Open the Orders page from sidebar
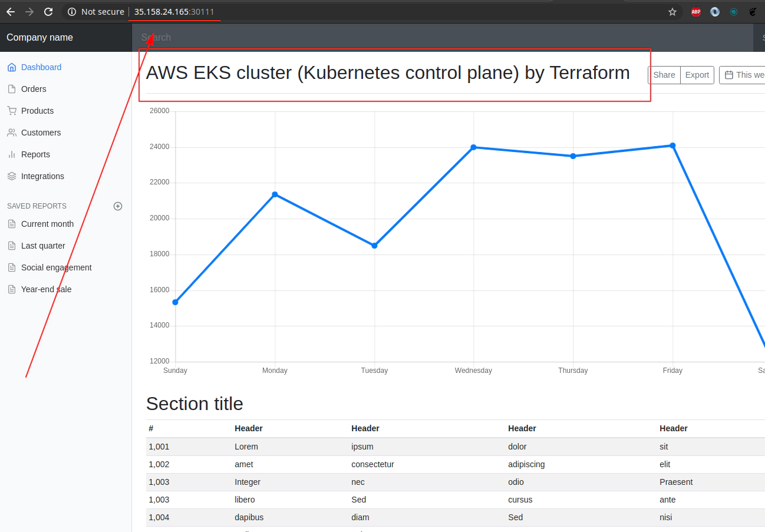 point(34,89)
